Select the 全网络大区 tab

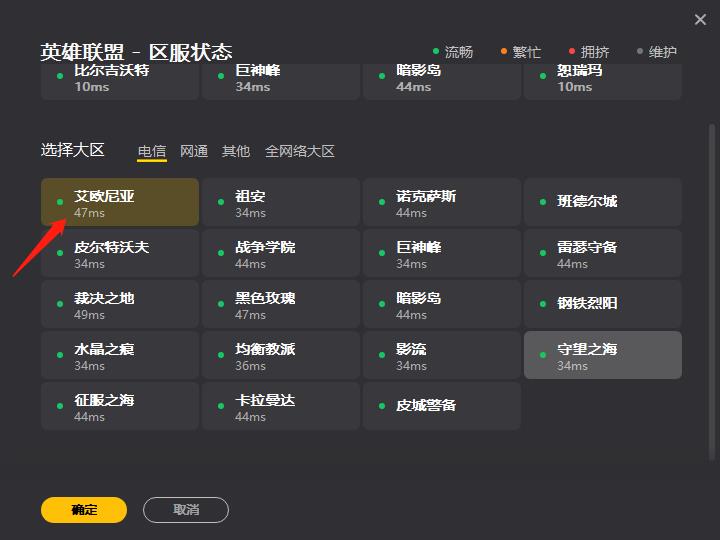click(299, 151)
